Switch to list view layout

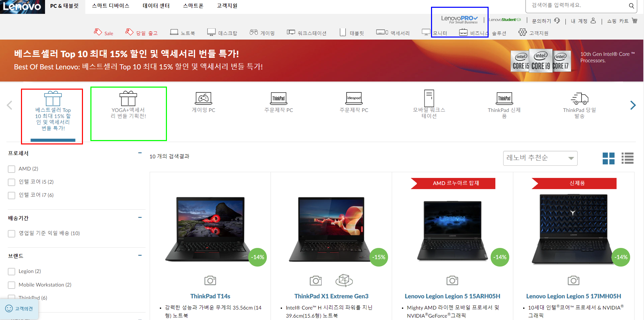tap(627, 158)
